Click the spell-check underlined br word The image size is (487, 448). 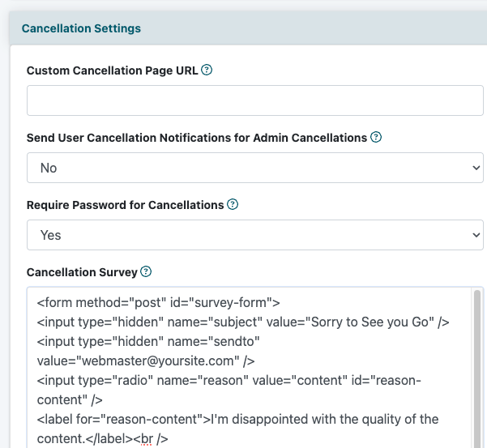(x=147, y=439)
